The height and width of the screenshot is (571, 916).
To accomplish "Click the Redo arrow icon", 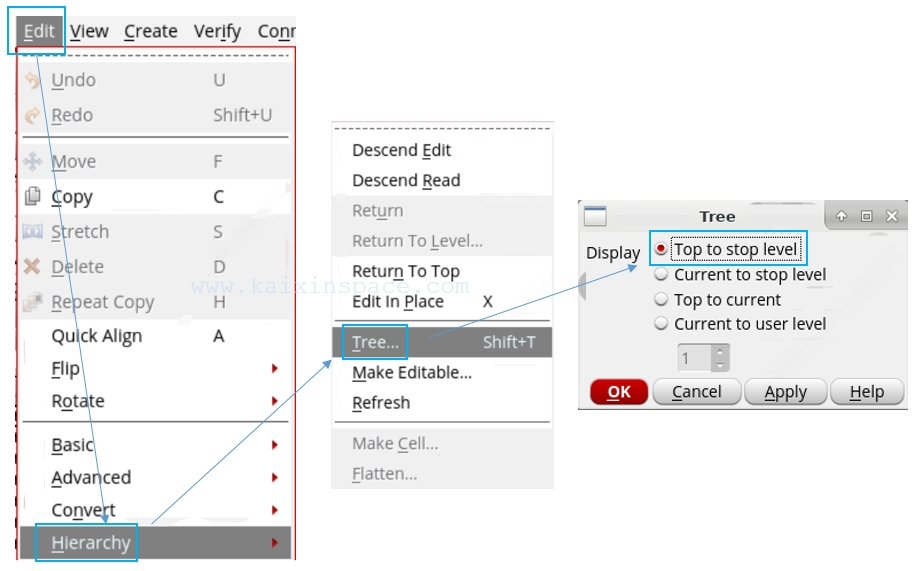I will 32,115.
